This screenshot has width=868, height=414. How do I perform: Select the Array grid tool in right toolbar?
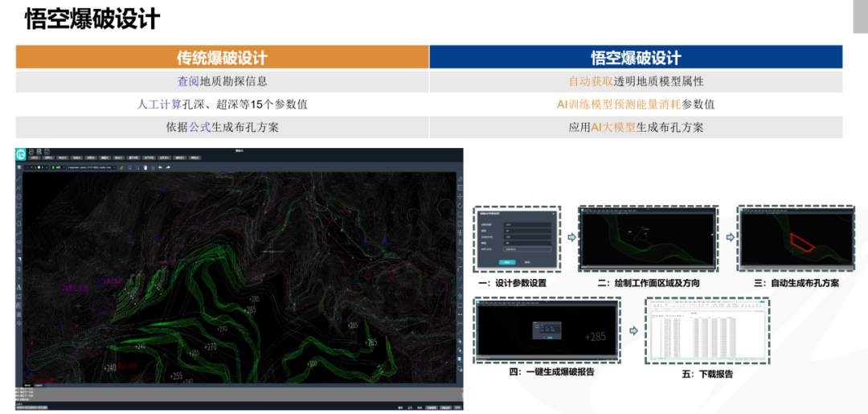[460, 232]
